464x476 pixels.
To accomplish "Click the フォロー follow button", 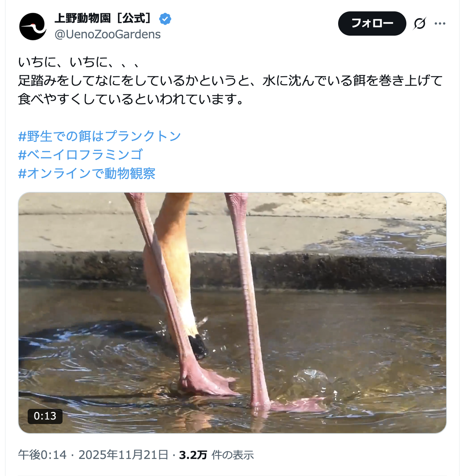I will point(372,24).
